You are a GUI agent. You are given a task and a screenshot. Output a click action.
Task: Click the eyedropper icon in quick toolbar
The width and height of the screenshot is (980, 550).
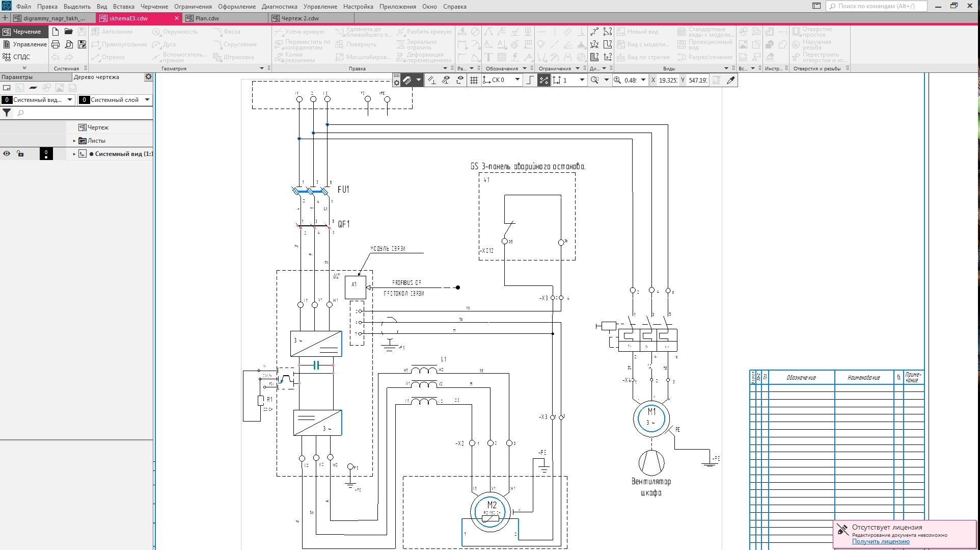tap(730, 80)
